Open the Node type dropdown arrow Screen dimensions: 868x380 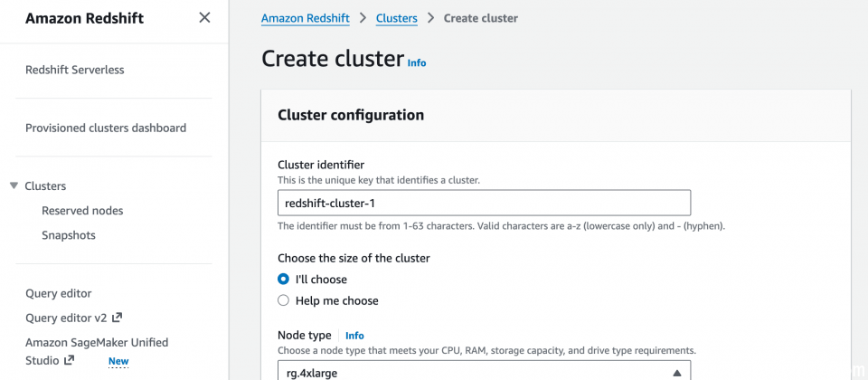(676, 373)
